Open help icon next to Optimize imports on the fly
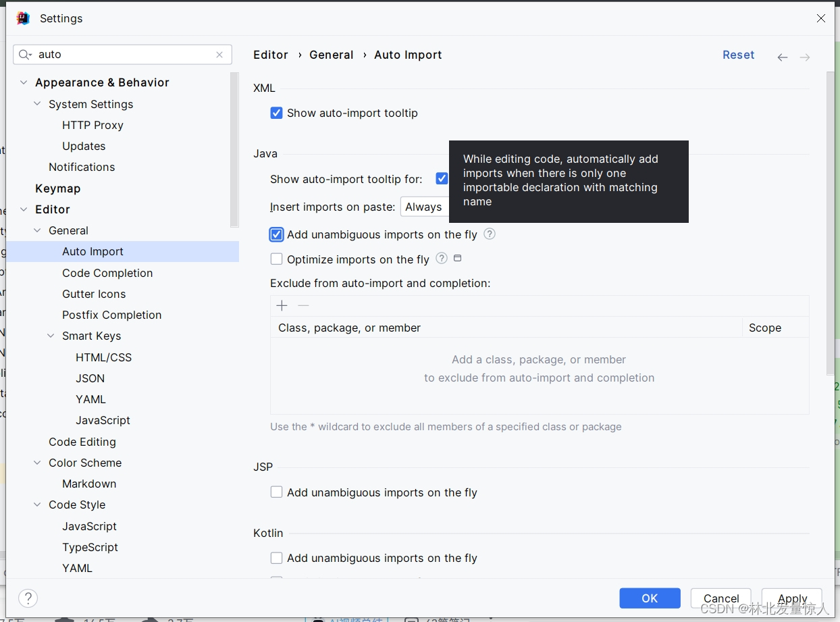The height and width of the screenshot is (622, 840). click(442, 258)
